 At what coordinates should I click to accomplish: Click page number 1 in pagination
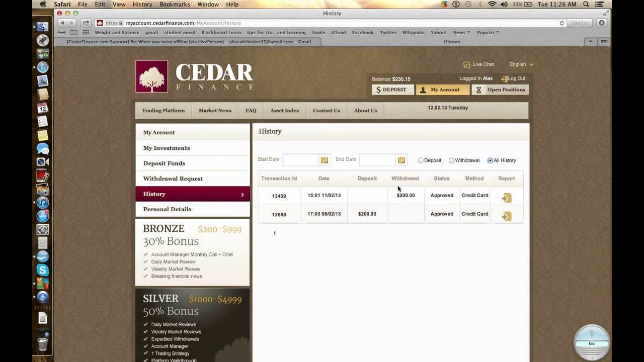275,233
